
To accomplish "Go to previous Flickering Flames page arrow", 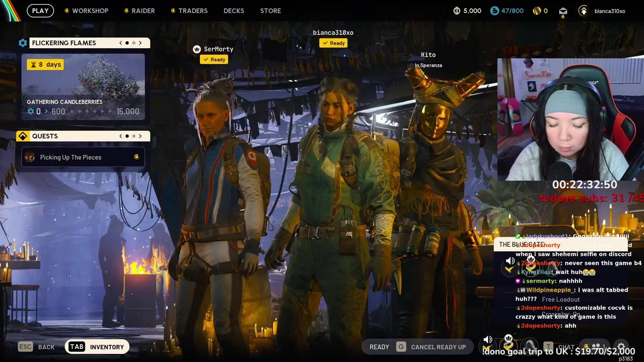I will [121, 43].
